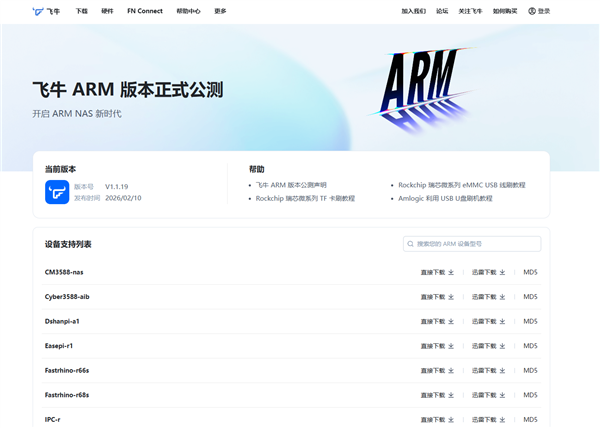600x428 pixels.
Task: Select the CM3588-nas device name
Action: [64, 272]
